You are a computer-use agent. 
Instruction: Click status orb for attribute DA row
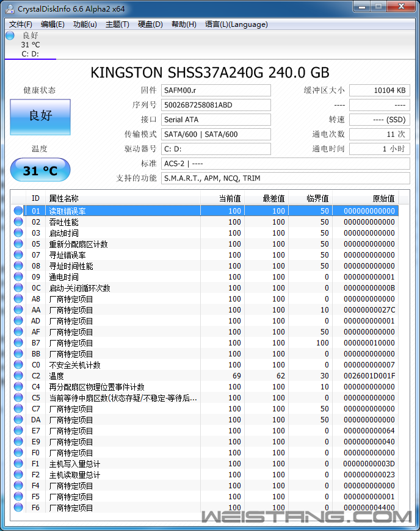tap(18, 419)
